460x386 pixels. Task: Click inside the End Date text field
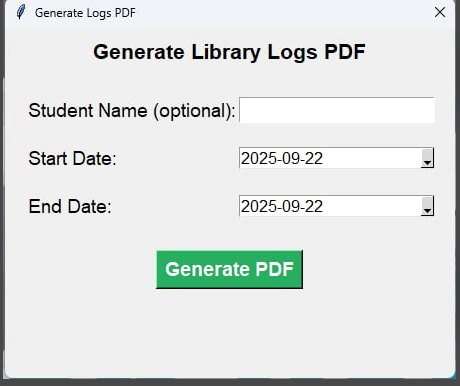pyautogui.click(x=330, y=206)
